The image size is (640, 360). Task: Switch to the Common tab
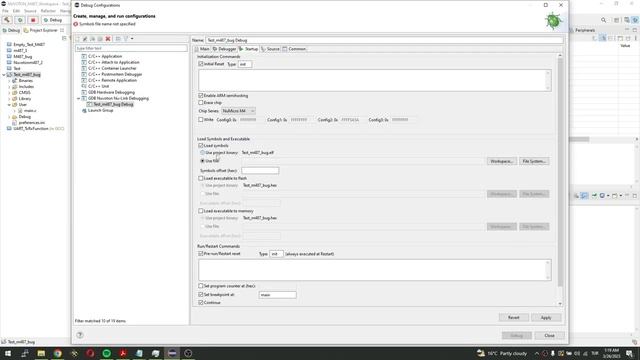click(x=295, y=49)
